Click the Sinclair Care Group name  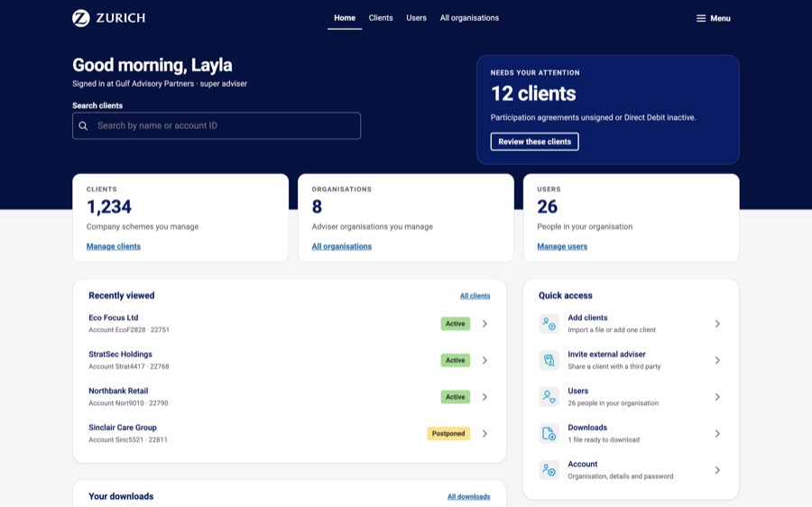pos(122,428)
